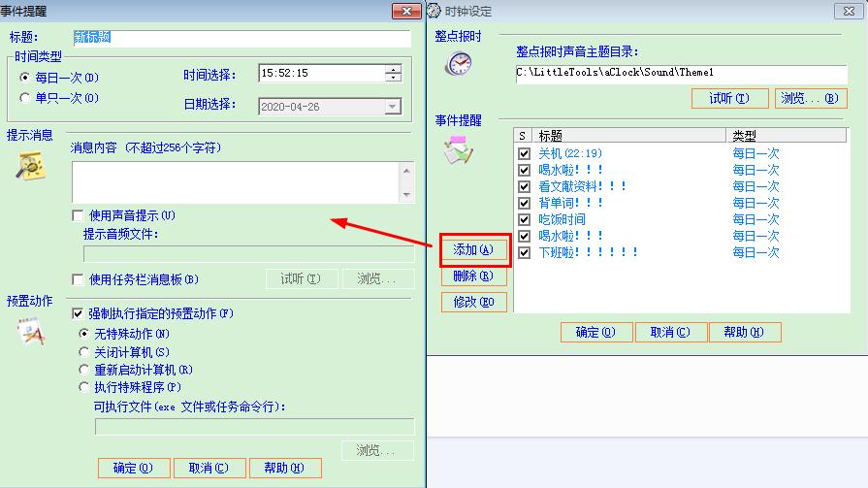Choose the 关闭计算机 radio option
The height and width of the screenshot is (488, 868).
tap(84, 352)
